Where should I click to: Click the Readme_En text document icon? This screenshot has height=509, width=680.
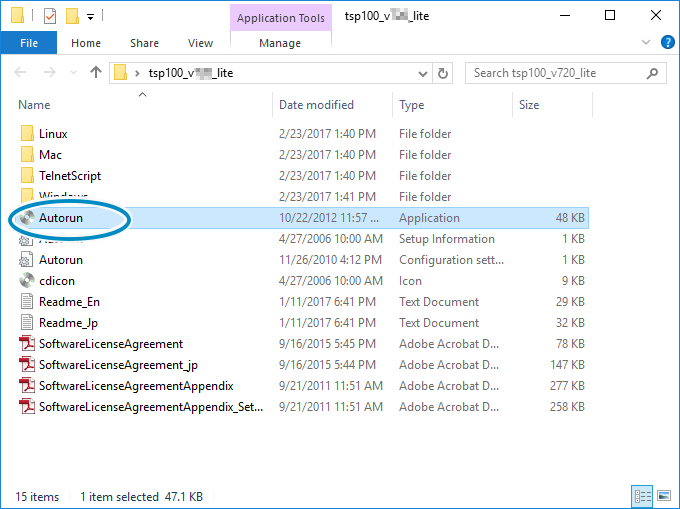point(28,302)
